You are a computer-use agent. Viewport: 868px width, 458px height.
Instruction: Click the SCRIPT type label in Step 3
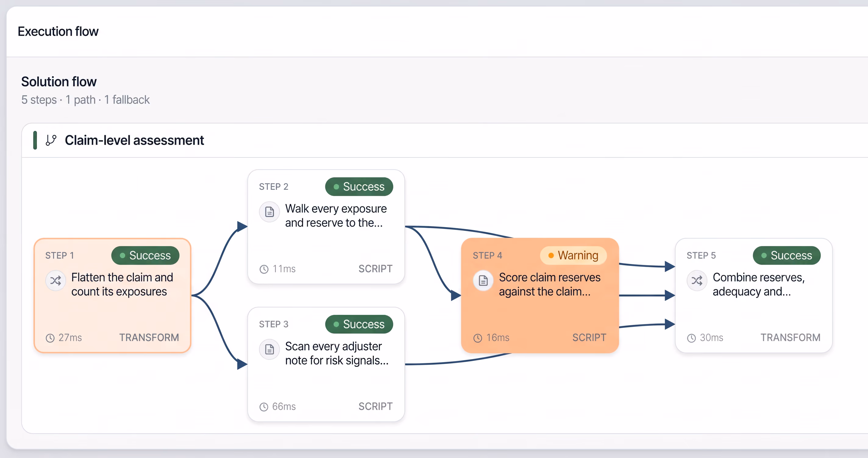(375, 407)
